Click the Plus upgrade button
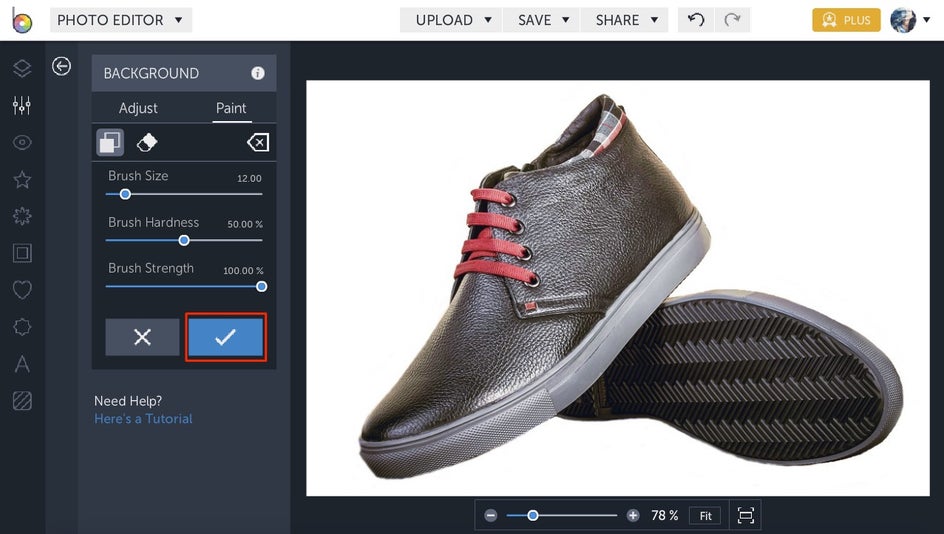The width and height of the screenshot is (944, 534). pos(846,20)
